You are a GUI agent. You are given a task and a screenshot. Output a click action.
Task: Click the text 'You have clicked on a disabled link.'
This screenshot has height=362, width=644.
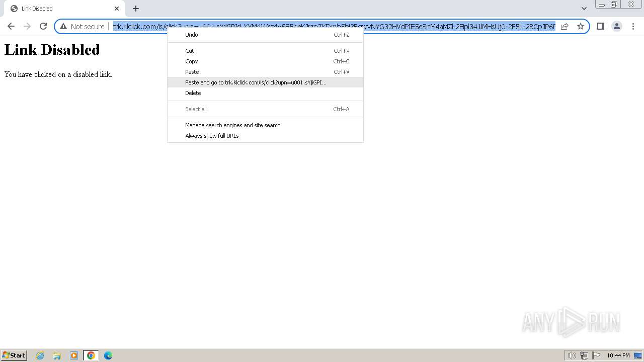coord(58,74)
